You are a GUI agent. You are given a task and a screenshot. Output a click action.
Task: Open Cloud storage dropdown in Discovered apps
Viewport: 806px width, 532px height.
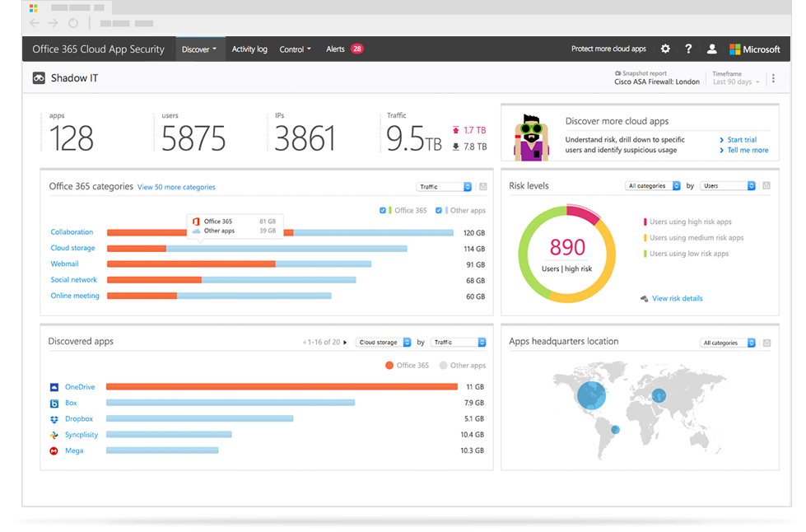[x=384, y=343]
